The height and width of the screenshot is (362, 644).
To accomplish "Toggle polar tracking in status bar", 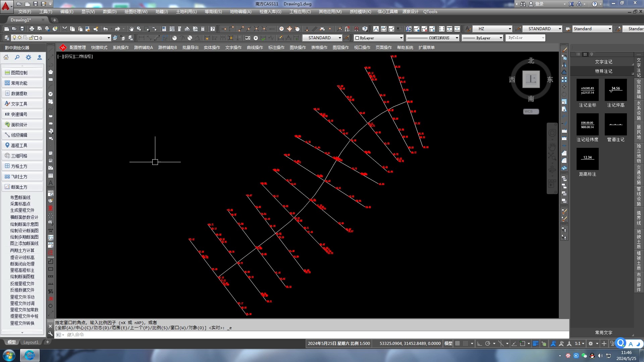I will (x=488, y=344).
